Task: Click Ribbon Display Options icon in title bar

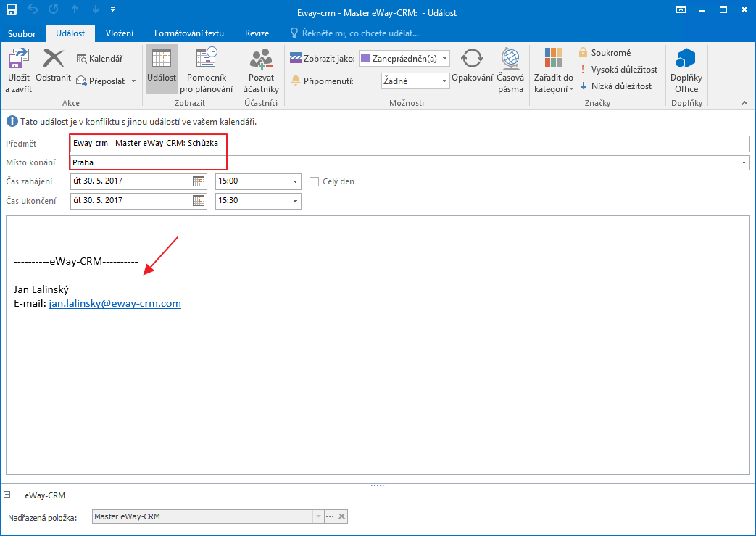Action: pyautogui.click(x=681, y=9)
